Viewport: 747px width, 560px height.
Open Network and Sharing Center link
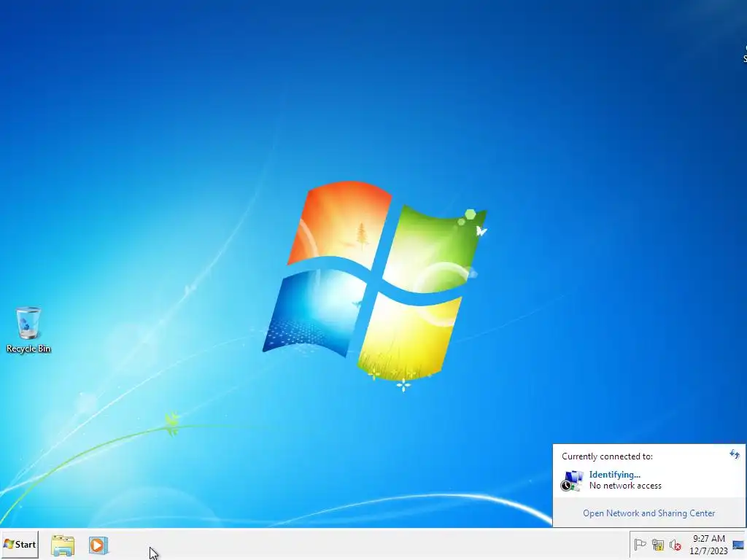click(649, 513)
